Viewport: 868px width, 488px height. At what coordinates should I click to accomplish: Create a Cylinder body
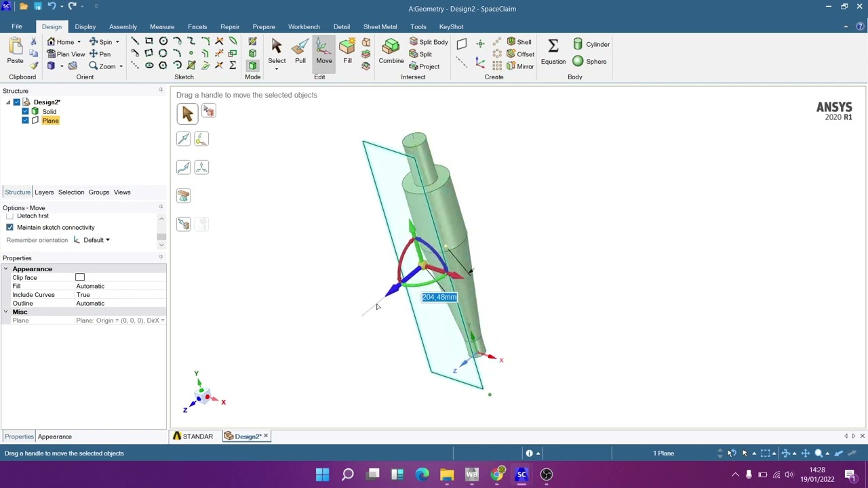pos(591,44)
